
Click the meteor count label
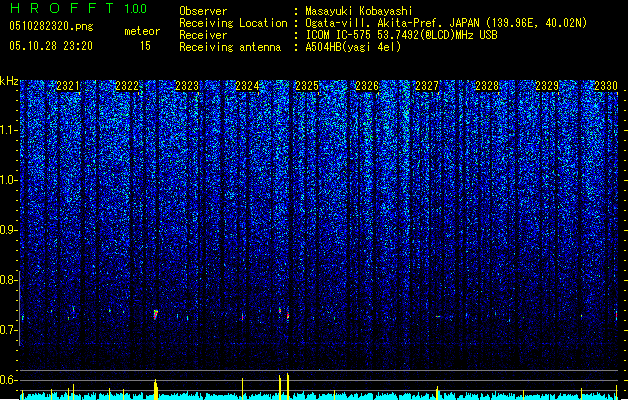click(142, 31)
